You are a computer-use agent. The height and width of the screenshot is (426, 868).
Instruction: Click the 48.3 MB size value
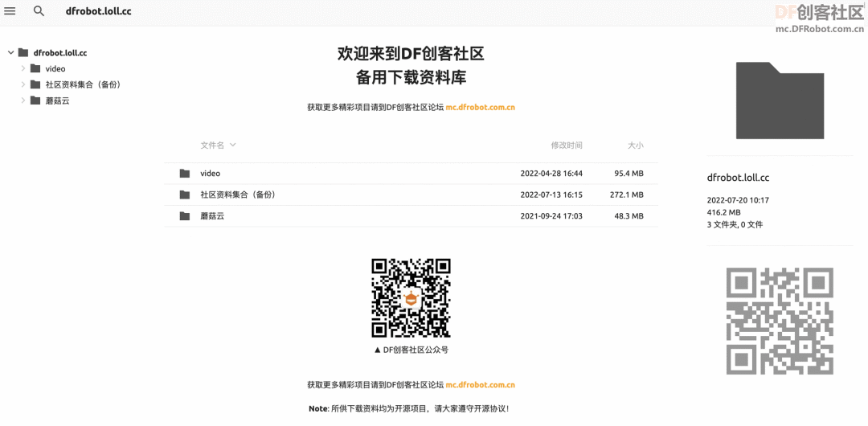pos(628,216)
